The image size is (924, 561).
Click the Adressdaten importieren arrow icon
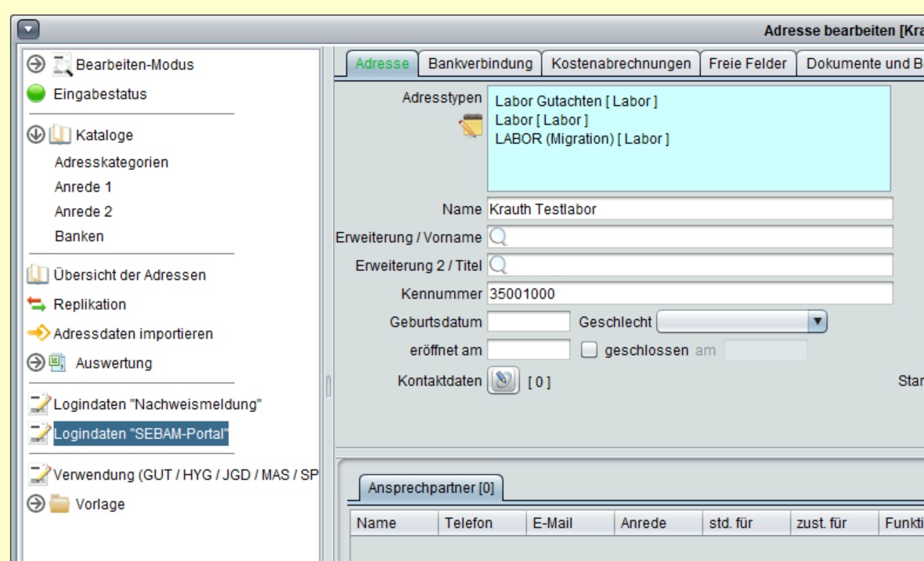pos(38,334)
